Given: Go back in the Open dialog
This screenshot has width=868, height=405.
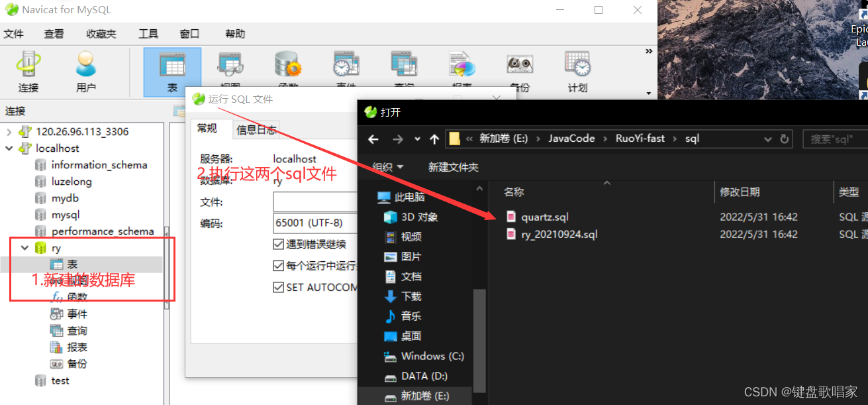Looking at the screenshot, I should tap(373, 139).
